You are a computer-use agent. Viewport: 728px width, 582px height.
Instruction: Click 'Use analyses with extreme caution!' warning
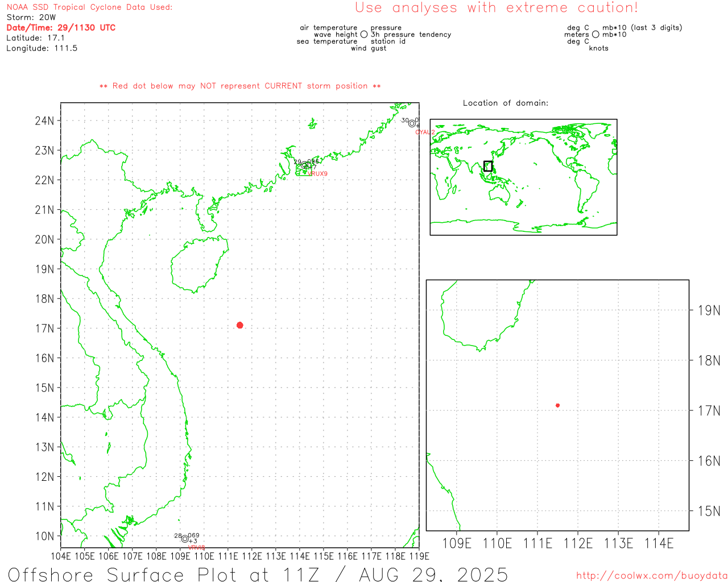coord(497,7)
